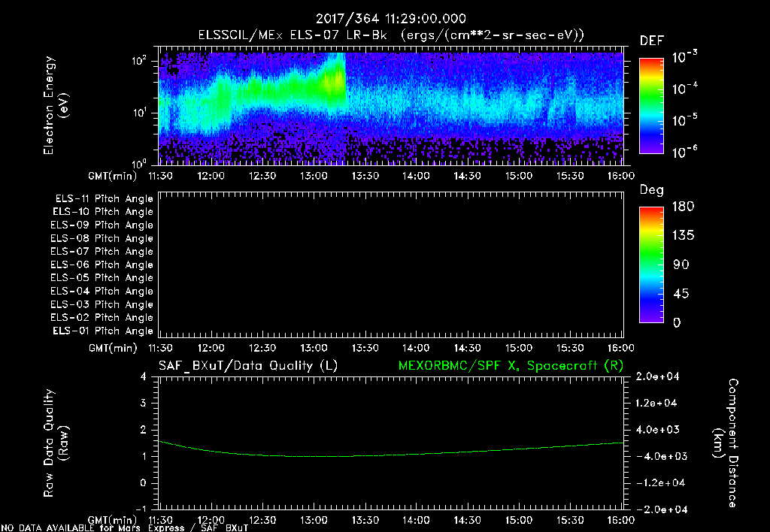Screen dimensions: 770x532
Task: Click the −1 tick on the data quality axis
Action: point(141,509)
